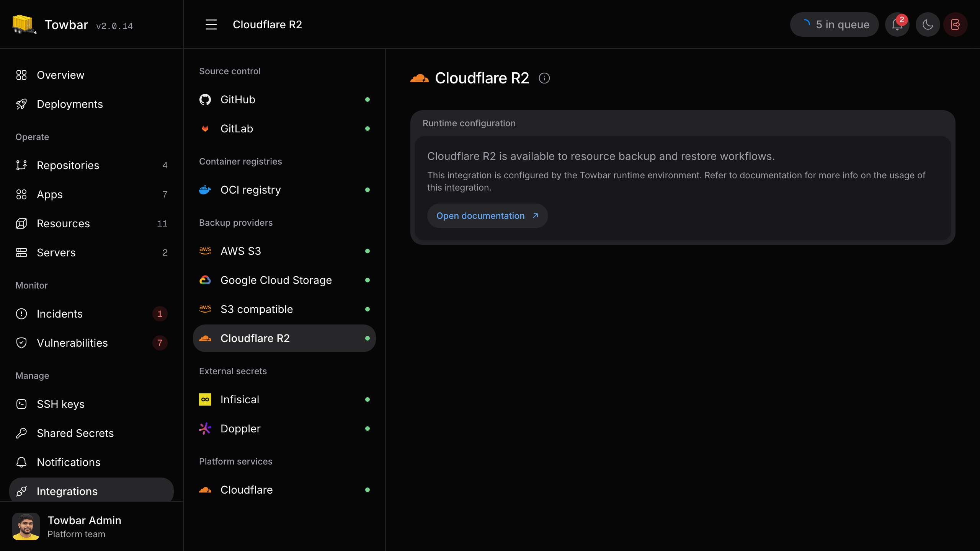Click the Overview grid icon
Image resolution: width=980 pixels, height=551 pixels.
tap(21, 75)
